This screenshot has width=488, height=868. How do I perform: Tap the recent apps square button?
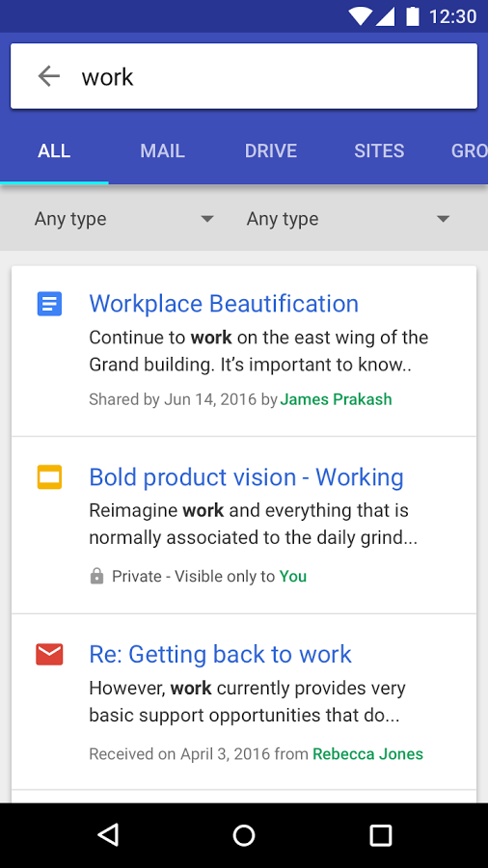tap(381, 835)
